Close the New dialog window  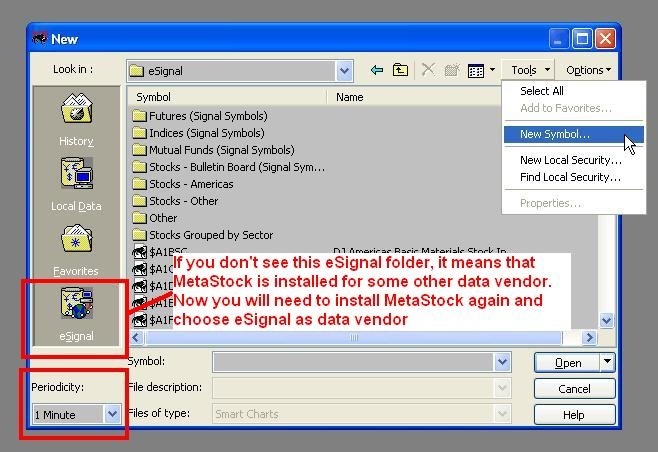tap(606, 39)
